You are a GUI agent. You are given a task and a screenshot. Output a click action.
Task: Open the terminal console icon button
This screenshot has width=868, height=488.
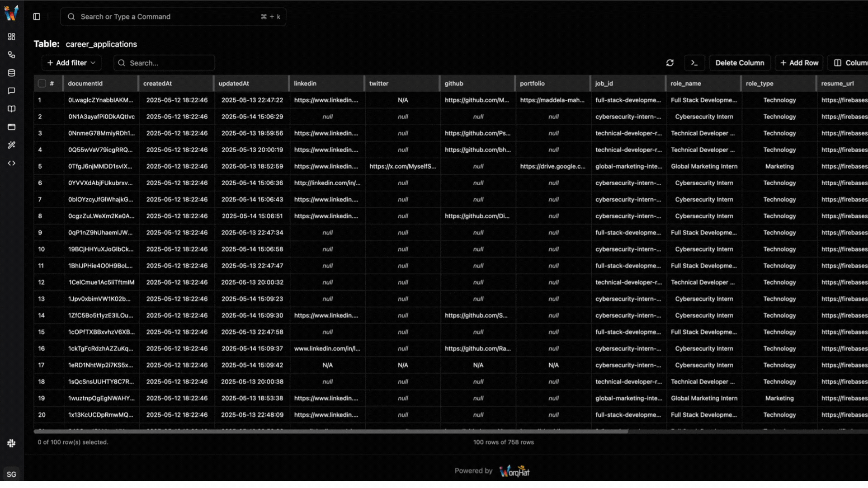[x=694, y=63]
